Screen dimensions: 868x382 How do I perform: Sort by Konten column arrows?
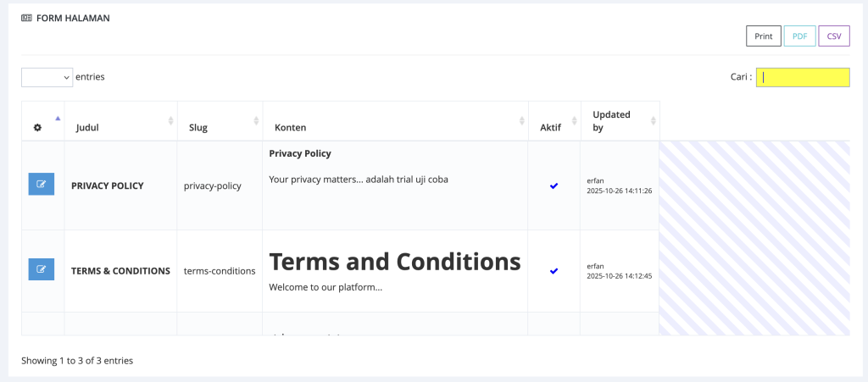pos(522,121)
